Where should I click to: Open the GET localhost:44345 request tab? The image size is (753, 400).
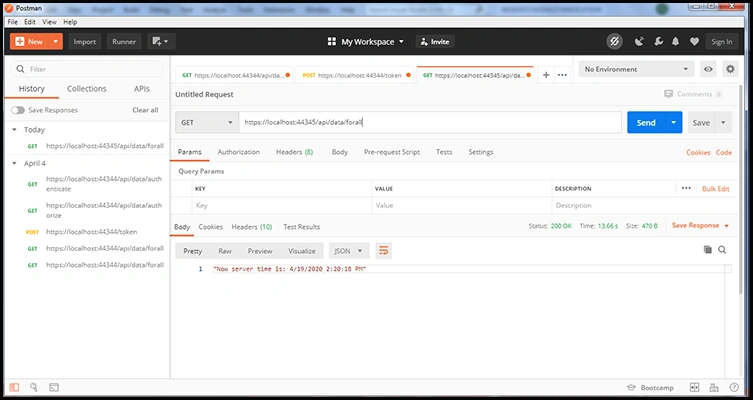(x=473, y=75)
